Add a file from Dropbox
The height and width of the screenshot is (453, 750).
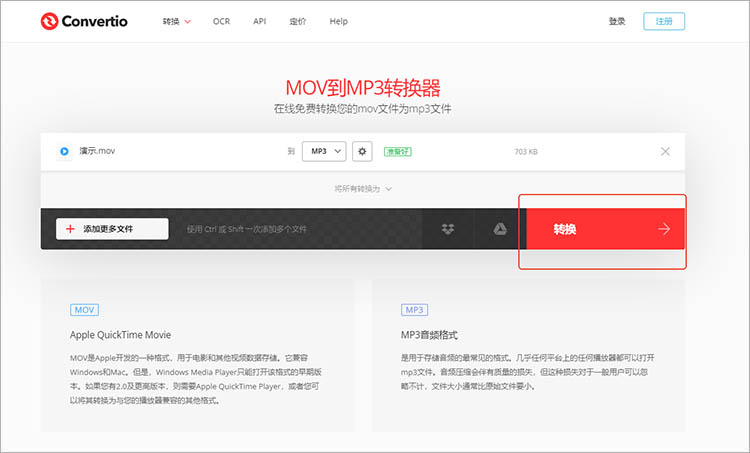pyautogui.click(x=448, y=229)
